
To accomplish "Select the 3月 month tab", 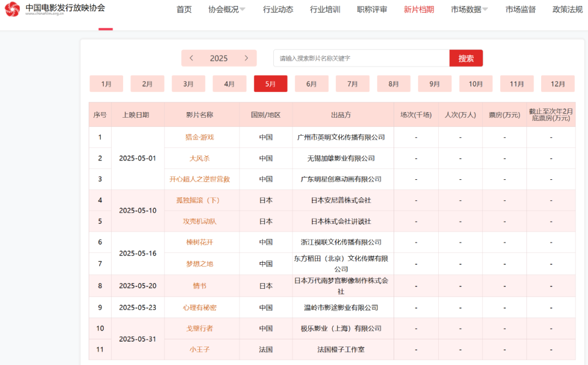I will point(188,84).
